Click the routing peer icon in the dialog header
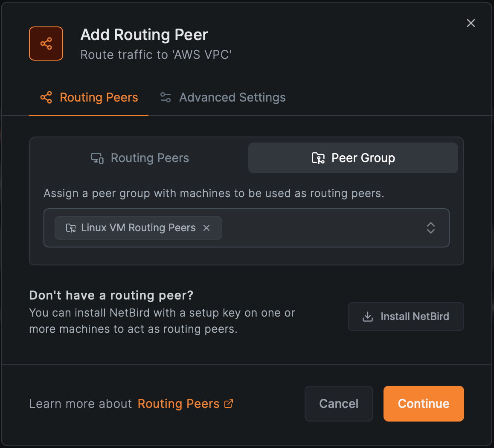 (x=46, y=43)
